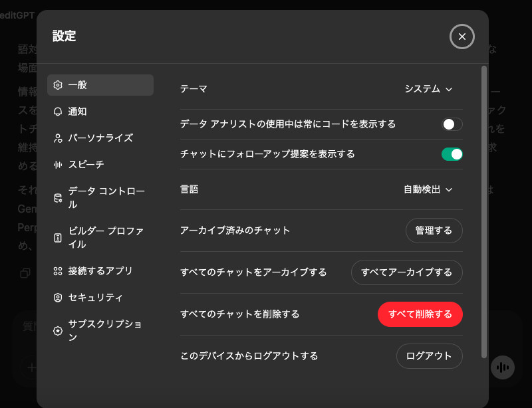The width and height of the screenshot is (532, 408).
Task: Click すべてのチャットを削除する label
Action: (x=240, y=314)
